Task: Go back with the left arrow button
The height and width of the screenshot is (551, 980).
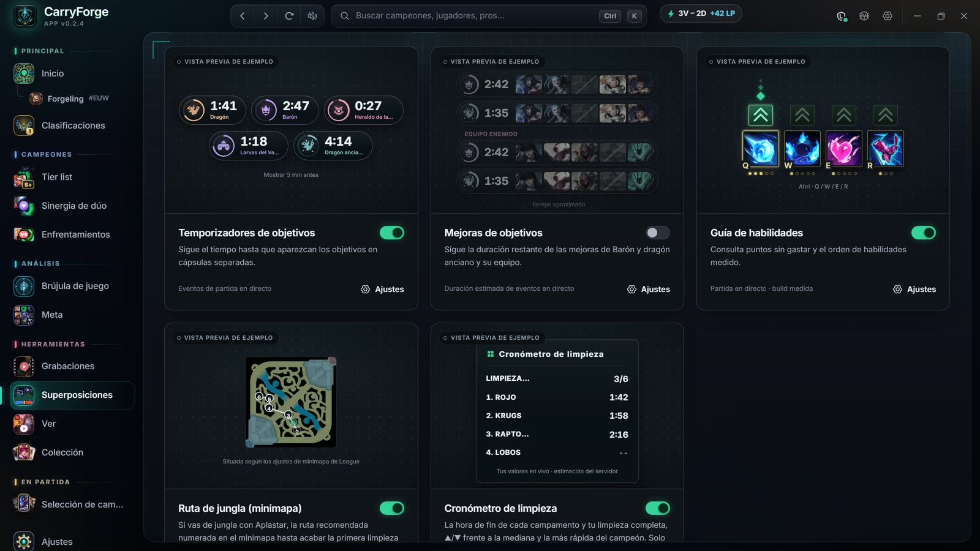Action: 243,16
